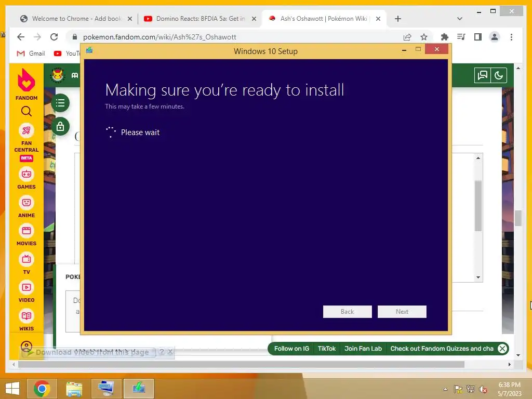Open the network tray icon

pyautogui.click(x=471, y=389)
